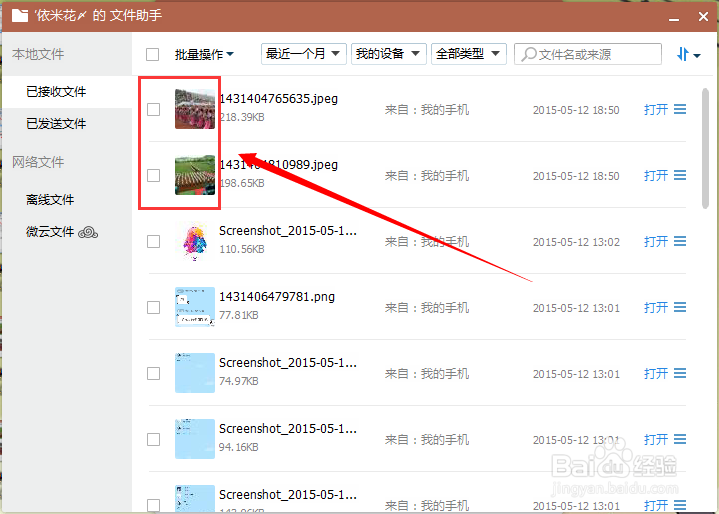Open menu icon for 1431404765635.jpeg row

pyautogui.click(x=680, y=110)
